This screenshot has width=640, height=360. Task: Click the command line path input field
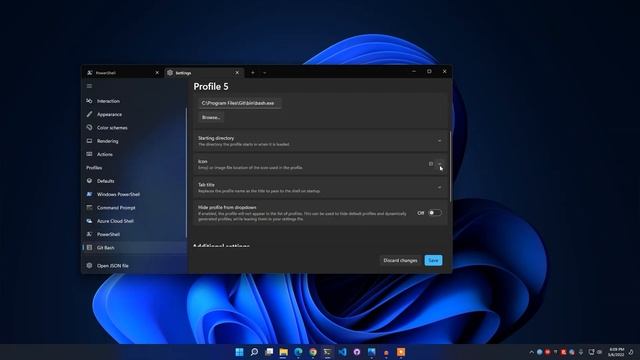240,103
